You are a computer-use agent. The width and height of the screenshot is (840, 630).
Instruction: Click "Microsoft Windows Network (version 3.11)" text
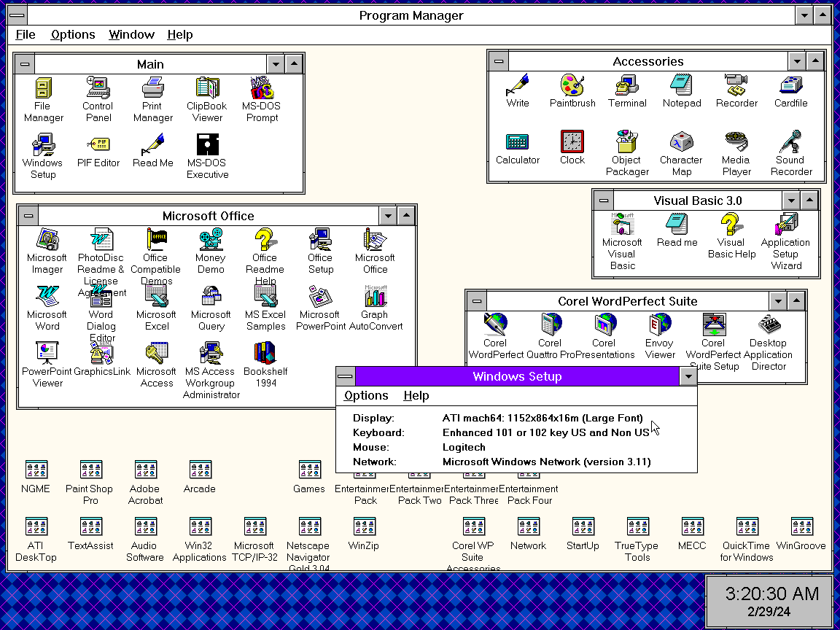pyautogui.click(x=546, y=462)
